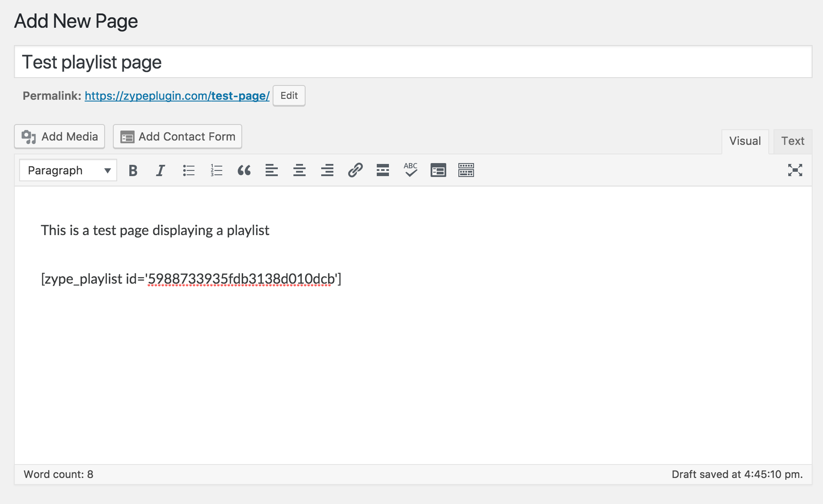Click the 'Add New Page' heading

(76, 21)
